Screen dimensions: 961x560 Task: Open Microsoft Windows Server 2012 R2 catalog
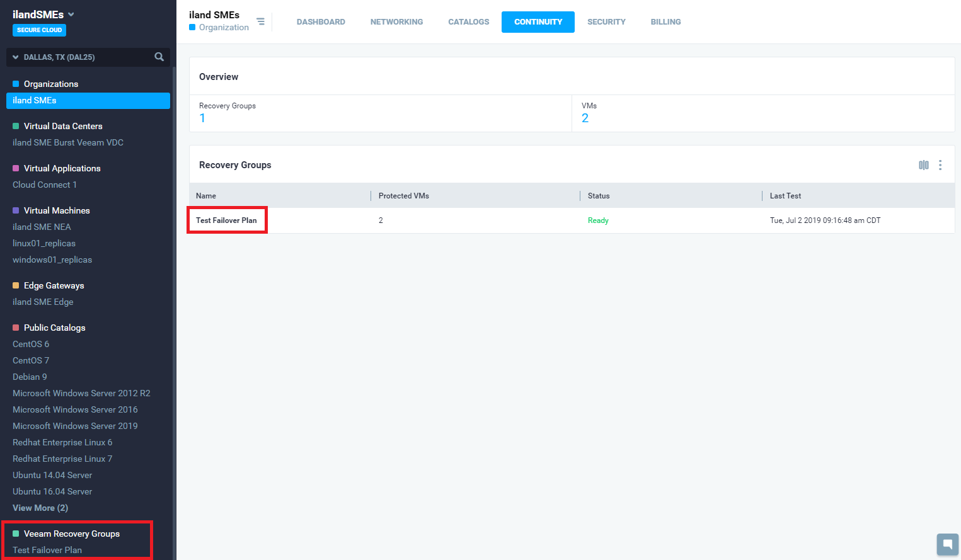tap(81, 393)
